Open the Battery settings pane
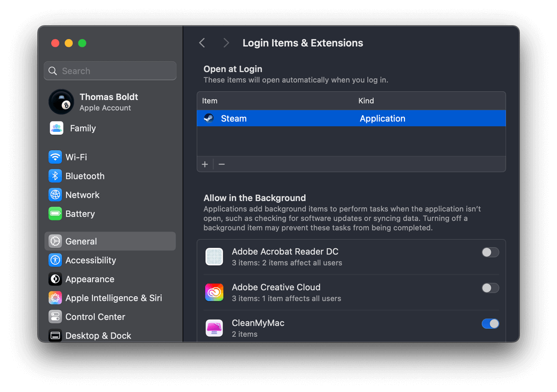Image resolution: width=557 pixels, height=392 pixels. pos(110,214)
